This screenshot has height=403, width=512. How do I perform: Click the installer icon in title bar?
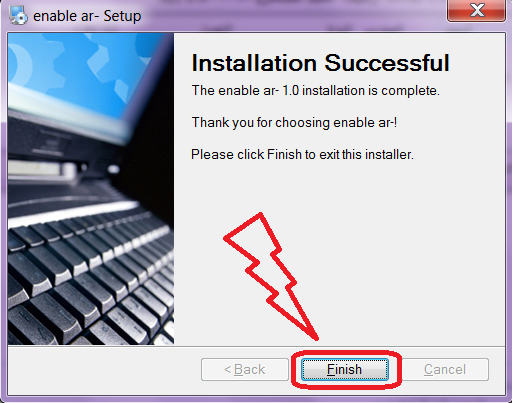18,15
